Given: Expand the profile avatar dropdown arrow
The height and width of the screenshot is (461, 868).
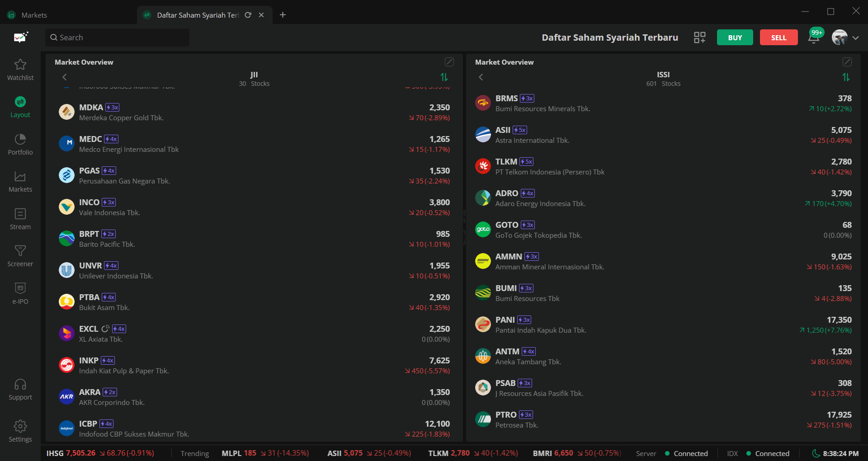Looking at the screenshot, I should click(855, 38).
